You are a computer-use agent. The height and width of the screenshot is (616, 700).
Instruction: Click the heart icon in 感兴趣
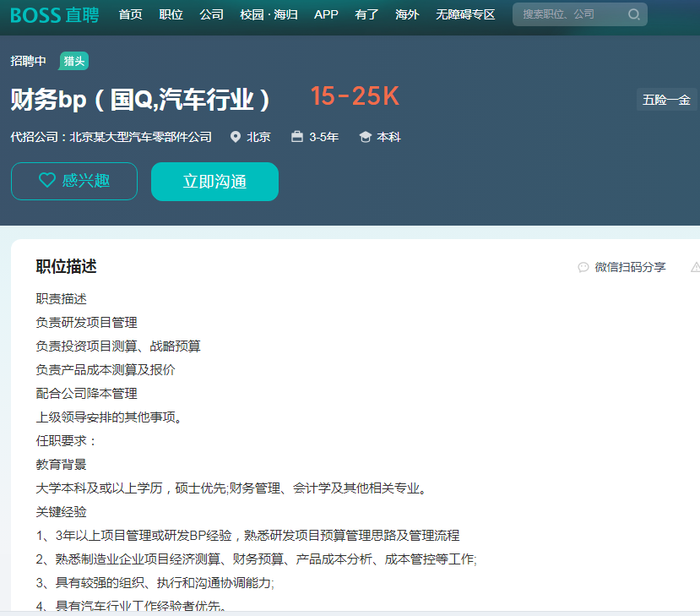47,181
